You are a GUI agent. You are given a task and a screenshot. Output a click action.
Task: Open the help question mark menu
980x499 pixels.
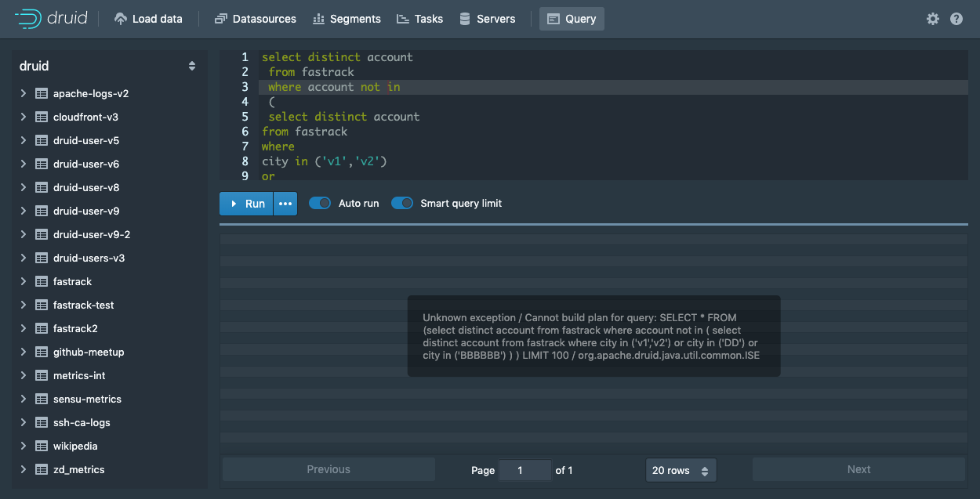(x=956, y=19)
